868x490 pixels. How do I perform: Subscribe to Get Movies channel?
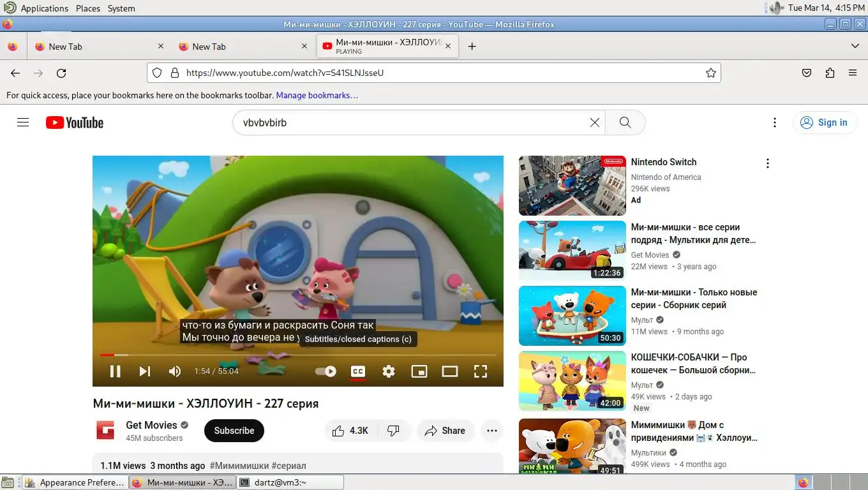[234, 431]
